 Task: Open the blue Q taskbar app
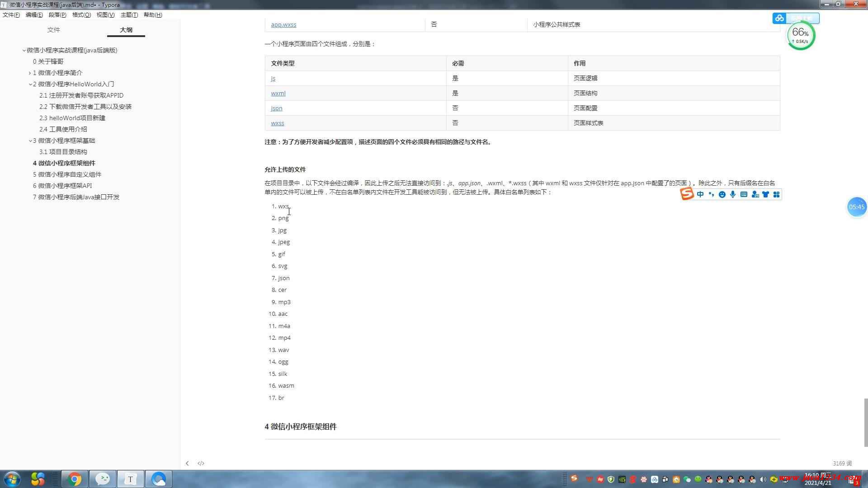point(159,479)
